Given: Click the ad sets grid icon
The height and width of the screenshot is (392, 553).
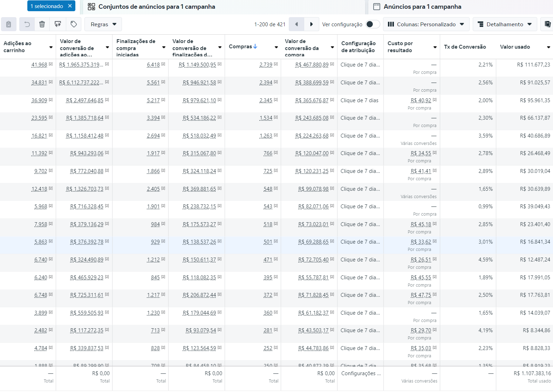Looking at the screenshot, I should (x=91, y=7).
